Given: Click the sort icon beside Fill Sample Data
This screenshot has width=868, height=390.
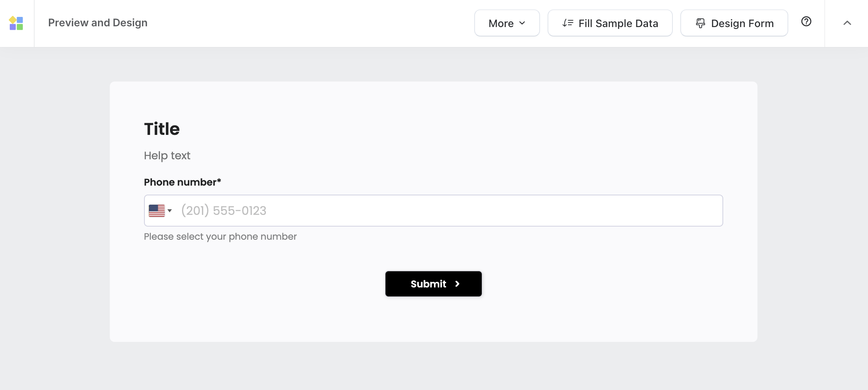Looking at the screenshot, I should [568, 23].
